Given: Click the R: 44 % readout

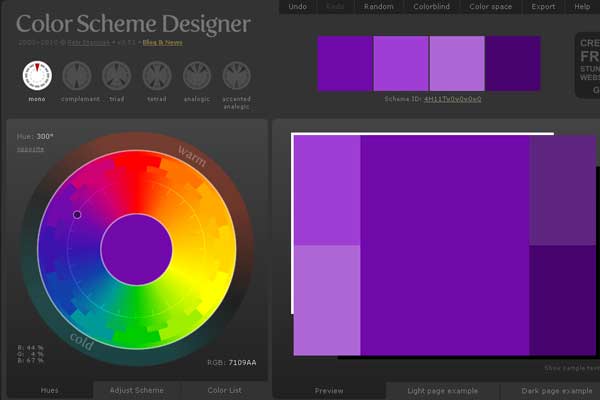Looking at the screenshot, I should tap(30, 348).
